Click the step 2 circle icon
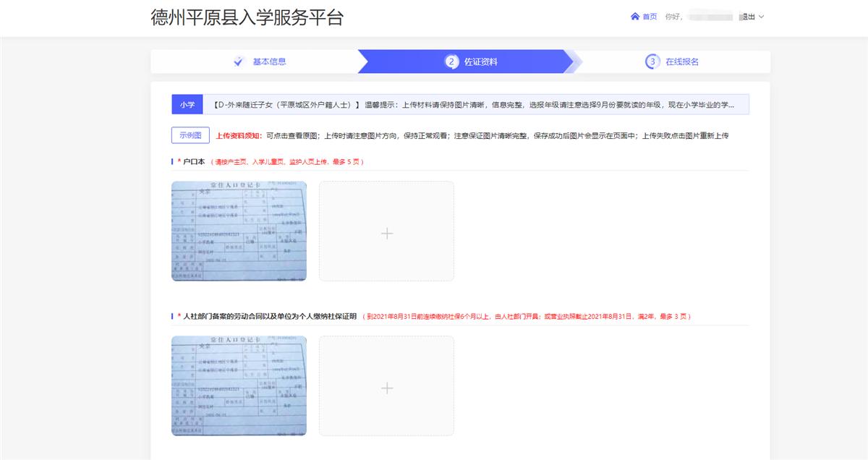Screen dimensions: 868x460 [451, 62]
